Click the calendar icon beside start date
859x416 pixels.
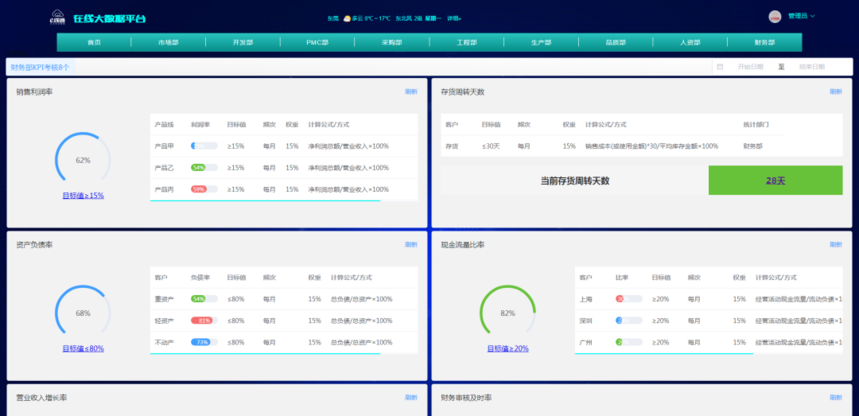[719, 67]
